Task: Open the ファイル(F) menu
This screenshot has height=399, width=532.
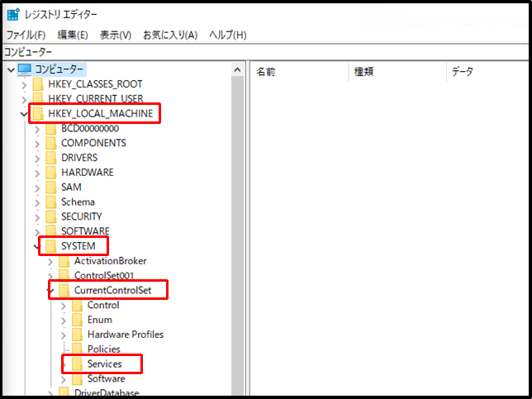Action: [26, 35]
